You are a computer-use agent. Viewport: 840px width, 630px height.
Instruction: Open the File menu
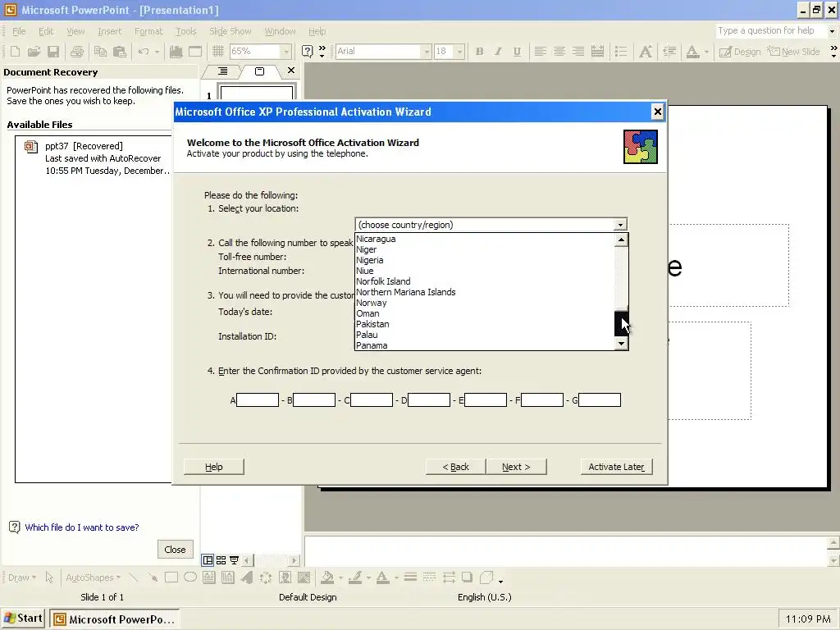[x=19, y=31]
